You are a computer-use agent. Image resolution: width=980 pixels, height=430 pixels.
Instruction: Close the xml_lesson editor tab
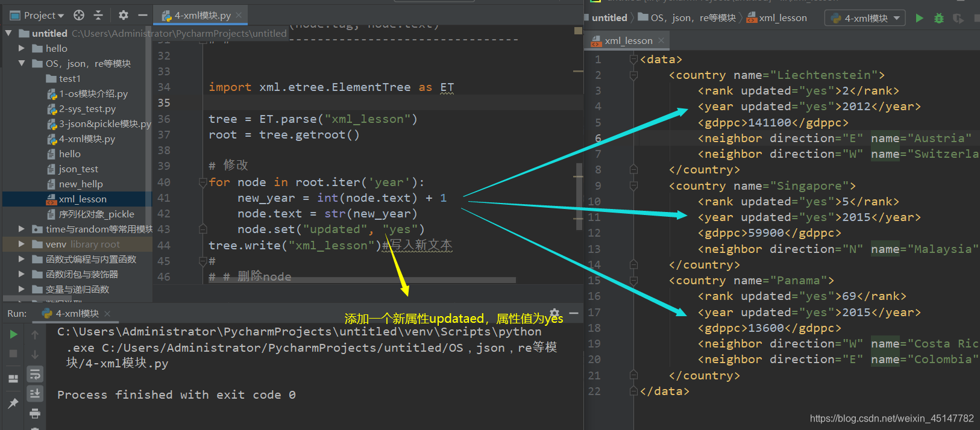661,40
